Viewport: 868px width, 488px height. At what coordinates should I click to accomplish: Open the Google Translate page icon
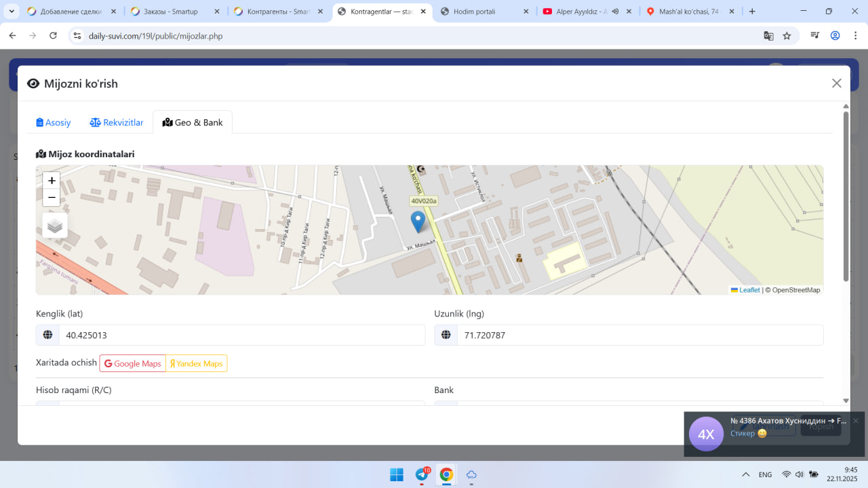pyautogui.click(x=768, y=36)
